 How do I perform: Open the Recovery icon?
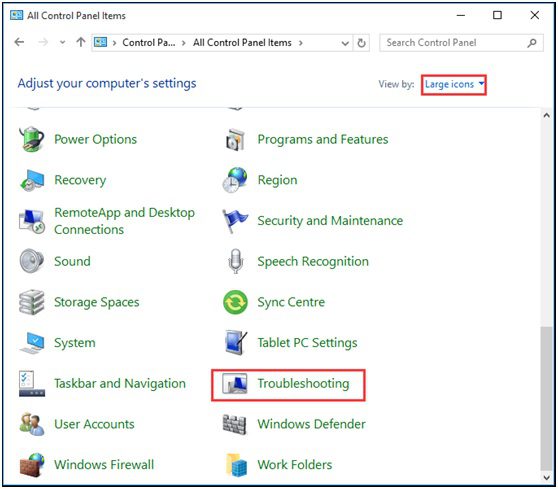pos(32,180)
